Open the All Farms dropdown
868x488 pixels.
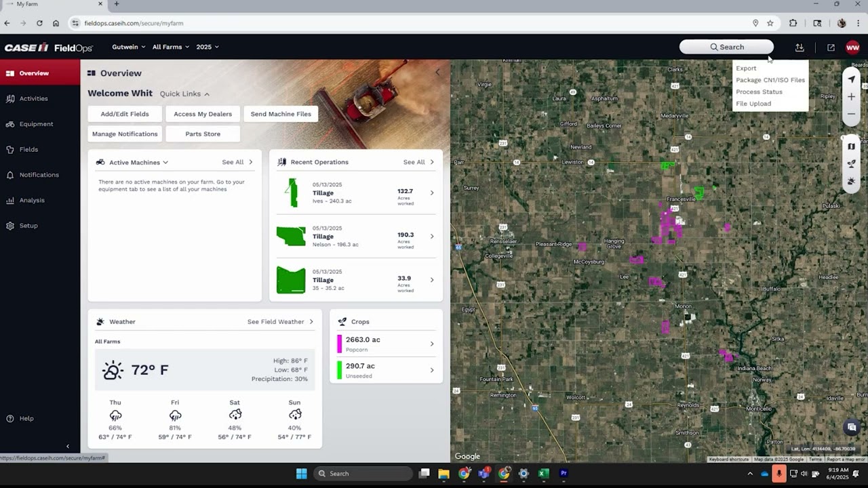pos(170,47)
